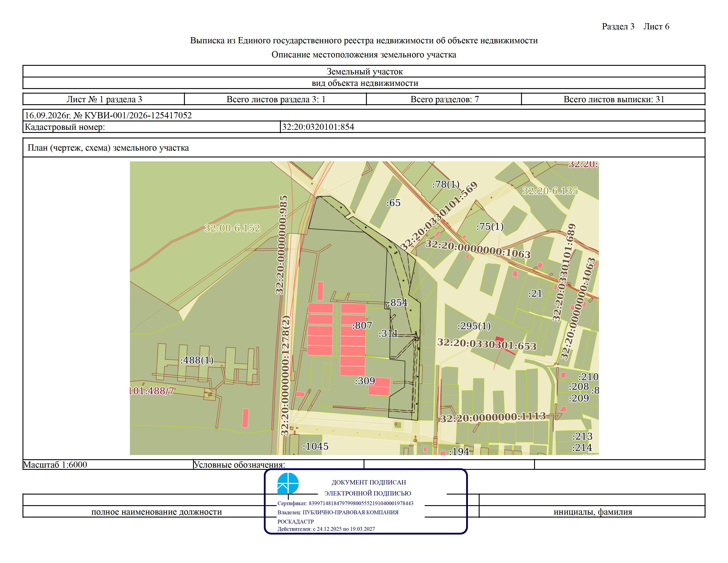Click the 'Всего листов выписки: 31' cell
The width and height of the screenshot is (728, 563).
614,99
